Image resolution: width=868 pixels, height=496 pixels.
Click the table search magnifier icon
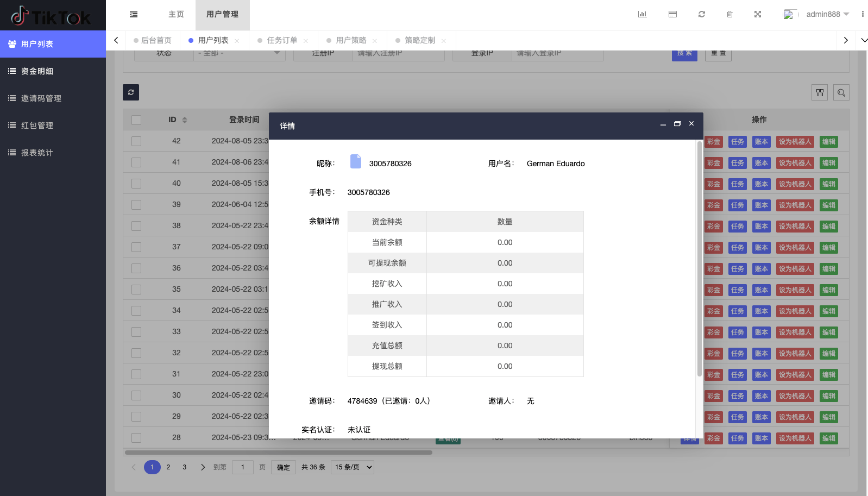tap(841, 93)
